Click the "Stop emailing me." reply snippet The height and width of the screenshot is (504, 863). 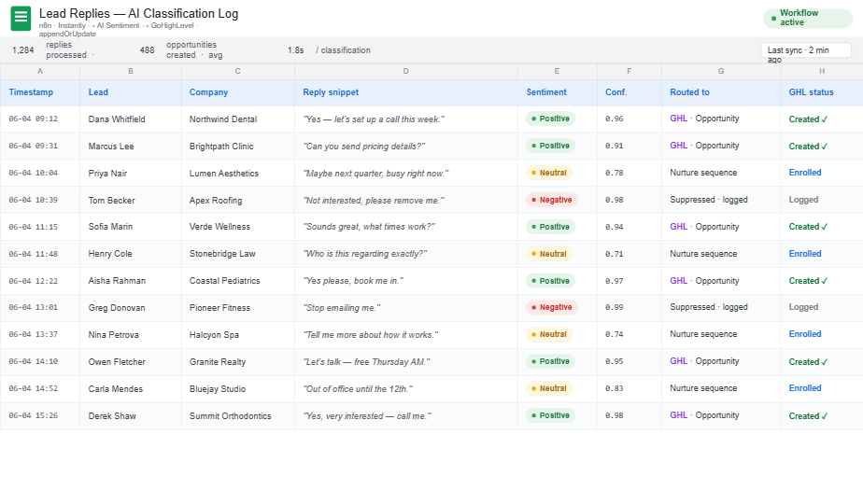point(342,308)
